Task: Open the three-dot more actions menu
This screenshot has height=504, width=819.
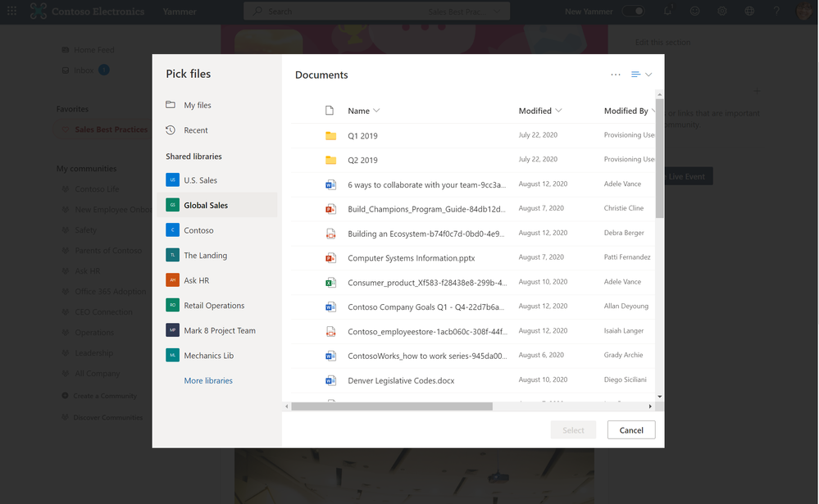Action: point(616,75)
